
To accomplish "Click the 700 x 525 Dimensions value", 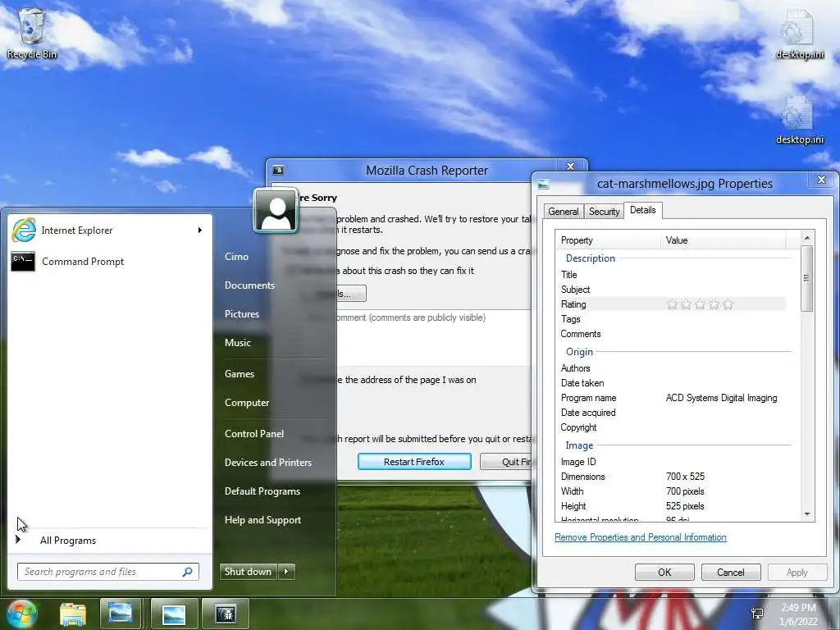I will (x=685, y=477).
